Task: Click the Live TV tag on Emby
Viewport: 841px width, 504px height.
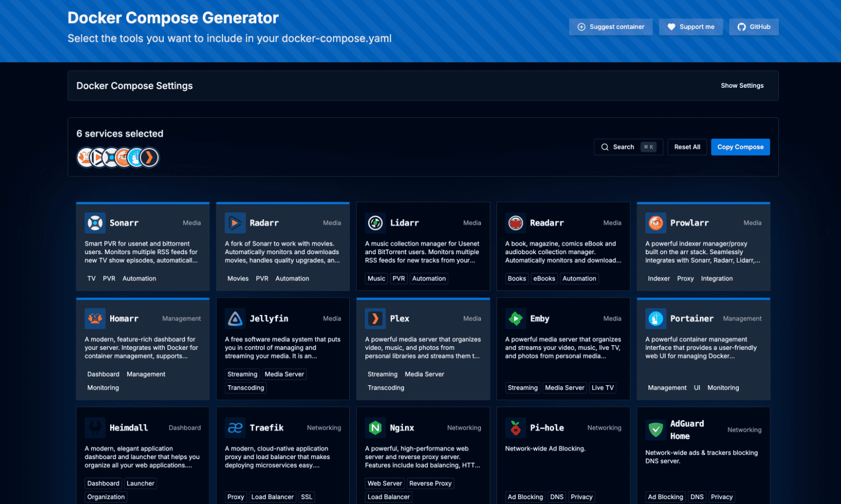Action: tap(602, 388)
